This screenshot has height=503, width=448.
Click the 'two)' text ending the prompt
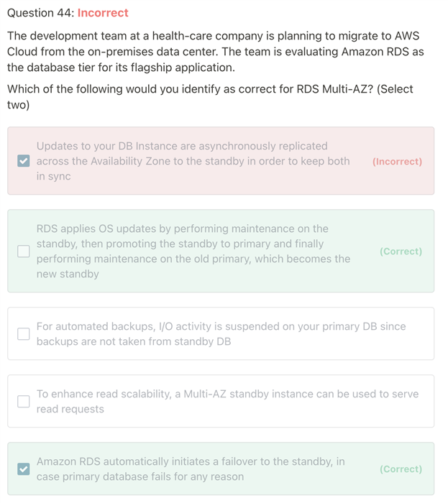(x=18, y=105)
